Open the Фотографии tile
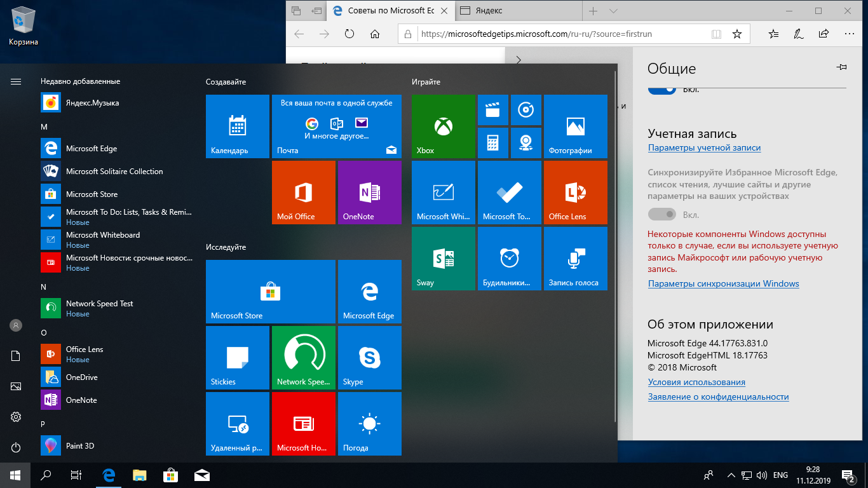Viewport: 868px width, 488px height. pyautogui.click(x=576, y=126)
